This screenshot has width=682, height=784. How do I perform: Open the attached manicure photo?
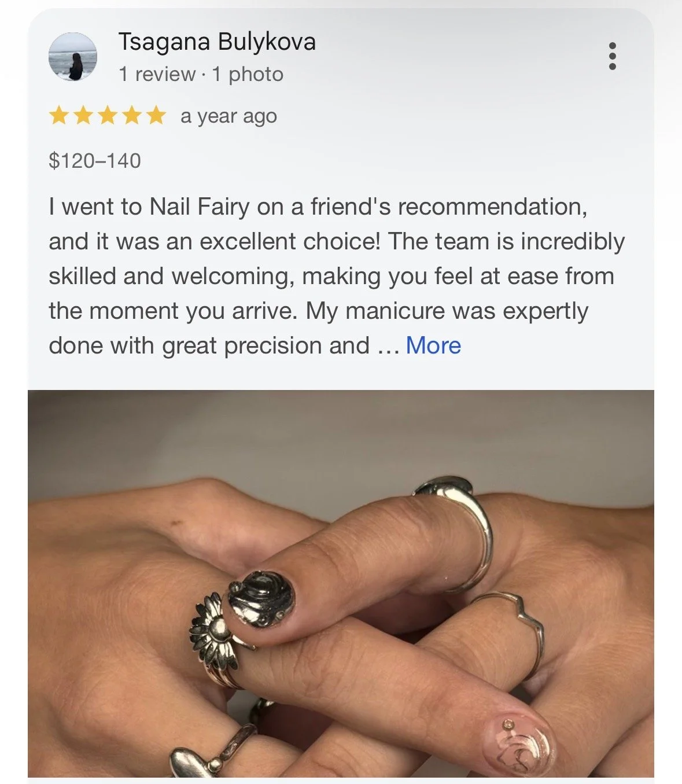click(x=341, y=584)
